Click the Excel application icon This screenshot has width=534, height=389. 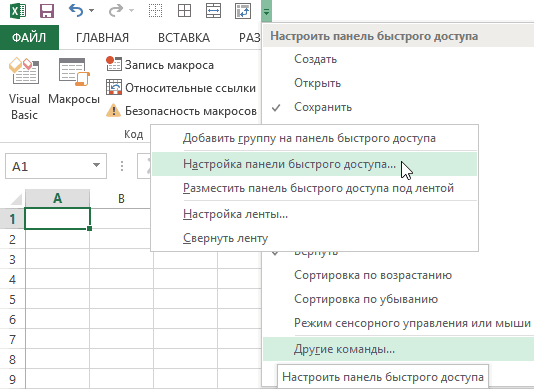[18, 11]
